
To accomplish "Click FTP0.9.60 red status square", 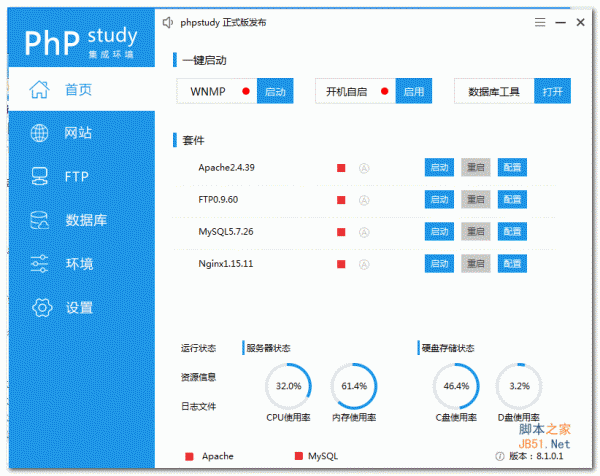I will pyautogui.click(x=341, y=200).
